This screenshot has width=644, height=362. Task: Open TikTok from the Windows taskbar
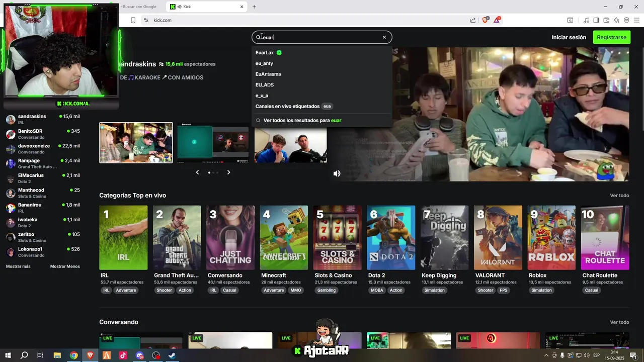pyautogui.click(x=123, y=355)
